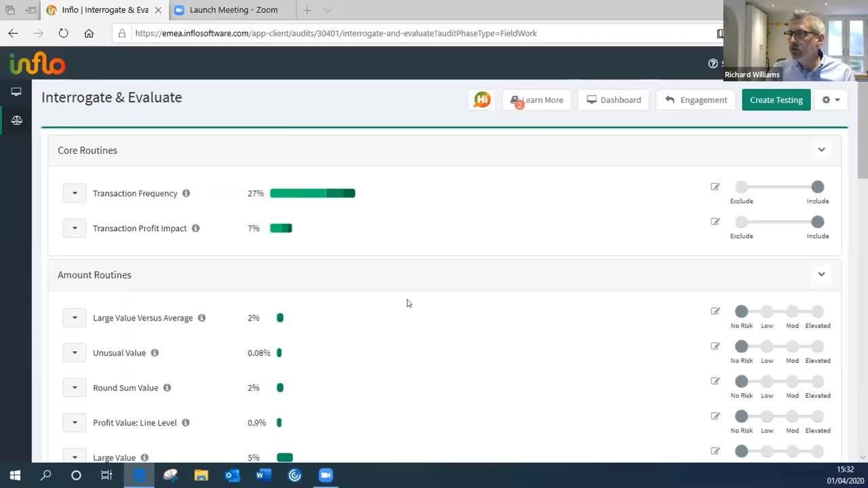Screen dimensions: 868x488
Task: Click the browser address bar URL
Action: tap(336, 33)
